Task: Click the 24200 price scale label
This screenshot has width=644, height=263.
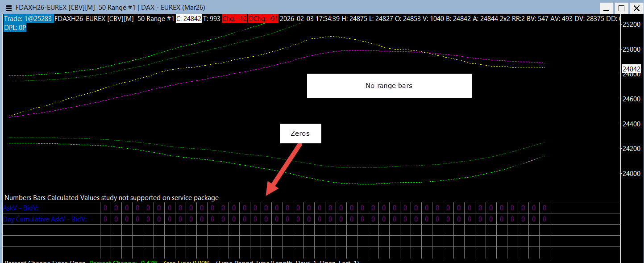Action: point(632,148)
